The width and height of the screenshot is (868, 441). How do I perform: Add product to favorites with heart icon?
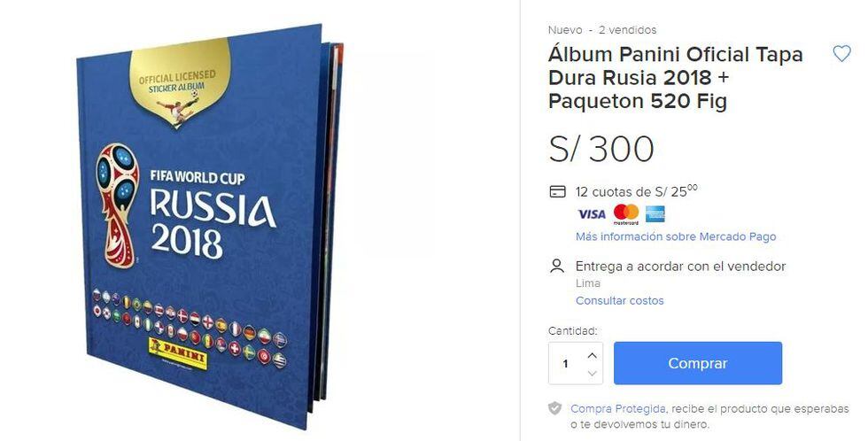[x=841, y=54]
